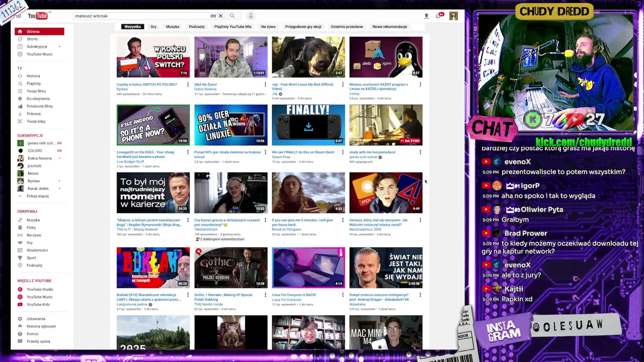Viewport: 644px width, 362px height.
Task: Open the Gothic Polski Dubbing video thumbnail
Action: pyautogui.click(x=231, y=267)
